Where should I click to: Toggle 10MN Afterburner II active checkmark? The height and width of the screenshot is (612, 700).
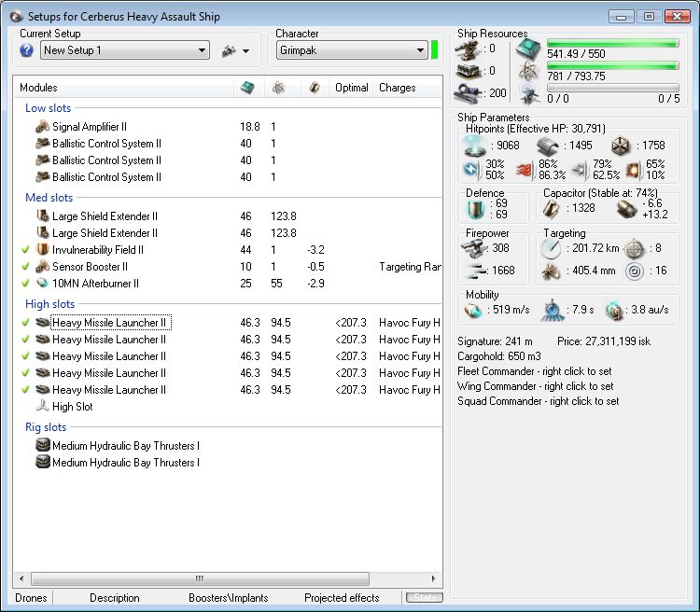pyautogui.click(x=25, y=283)
